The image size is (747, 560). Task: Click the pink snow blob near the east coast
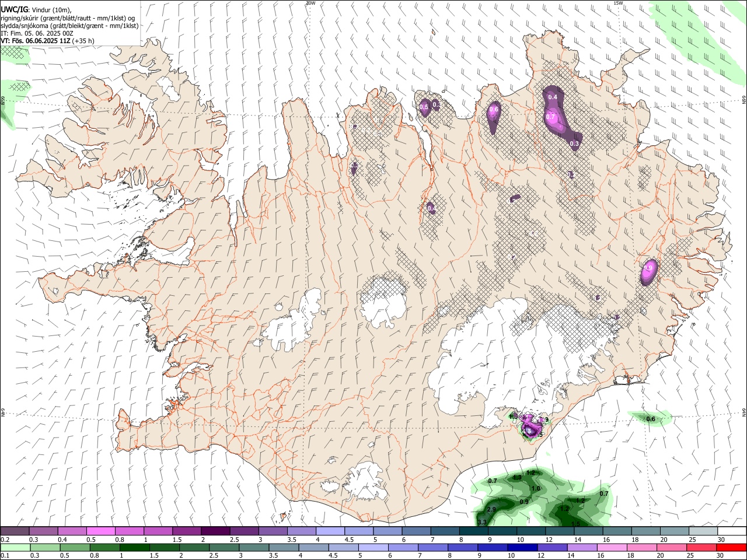pos(648,272)
